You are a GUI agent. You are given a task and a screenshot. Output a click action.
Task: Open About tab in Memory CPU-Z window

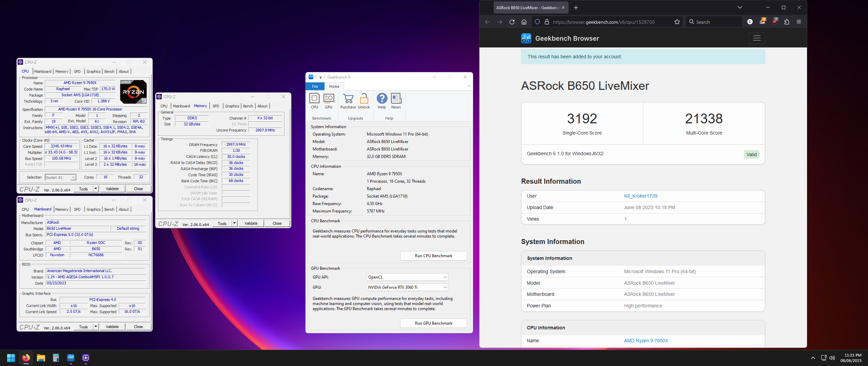pos(262,106)
